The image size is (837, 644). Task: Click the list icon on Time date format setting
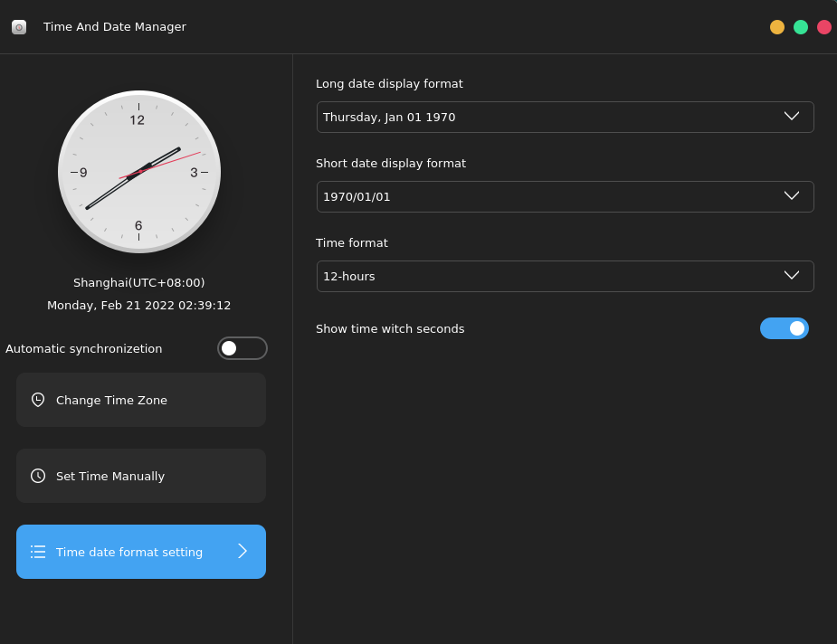[x=38, y=552]
